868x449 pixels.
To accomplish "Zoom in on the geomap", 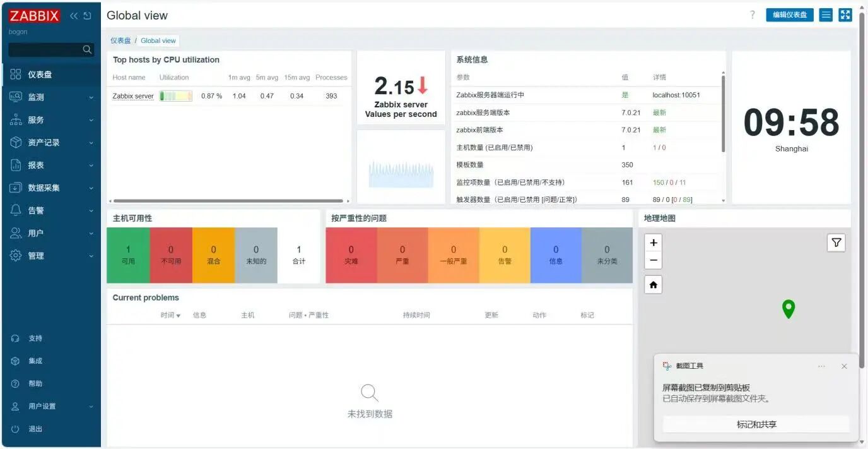I will (654, 242).
